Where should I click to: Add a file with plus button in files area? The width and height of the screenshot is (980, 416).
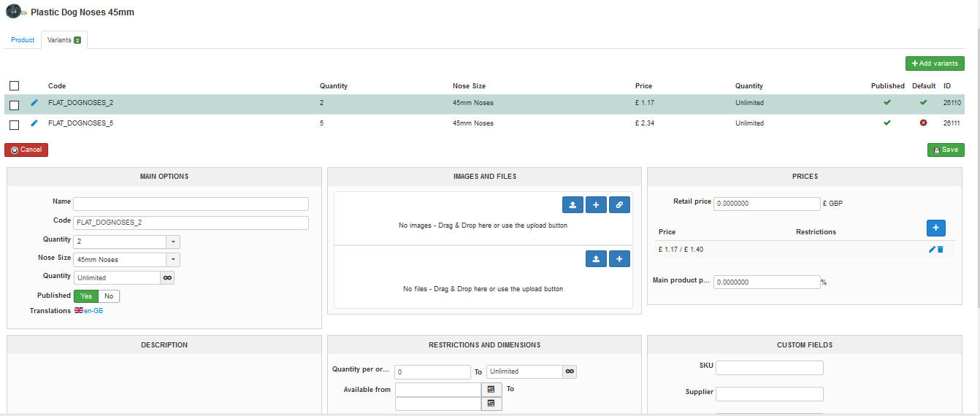(x=619, y=258)
